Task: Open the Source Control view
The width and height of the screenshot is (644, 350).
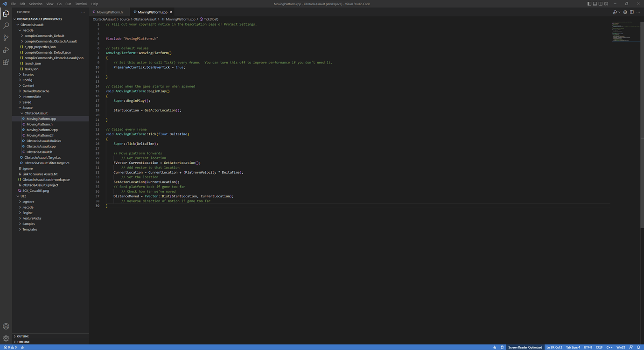Action: [x=6, y=37]
